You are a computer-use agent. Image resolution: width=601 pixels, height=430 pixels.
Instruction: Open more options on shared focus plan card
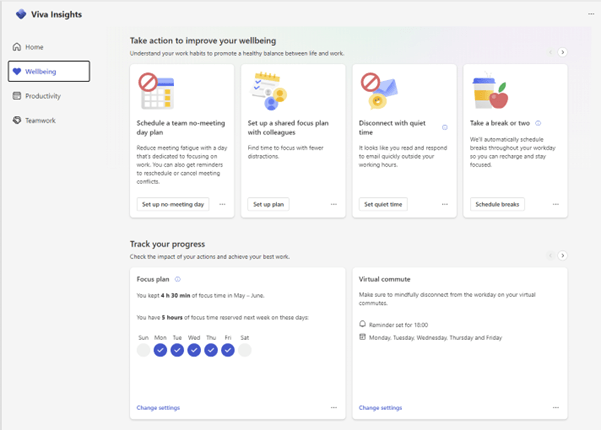(x=334, y=204)
